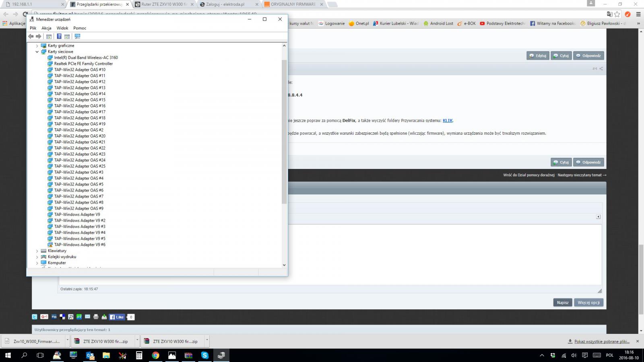Show hidden system tray icons chevron
This screenshot has width=644, height=362.
[542, 355]
